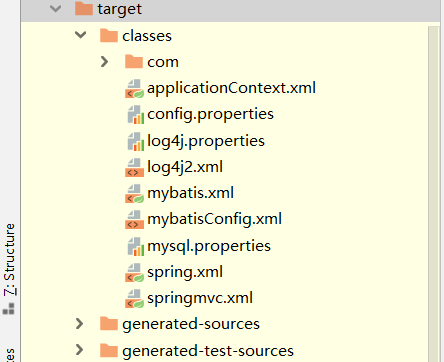Select the generated-test-sources folder name
This screenshot has width=444, height=362.
pyautogui.click(x=208, y=351)
